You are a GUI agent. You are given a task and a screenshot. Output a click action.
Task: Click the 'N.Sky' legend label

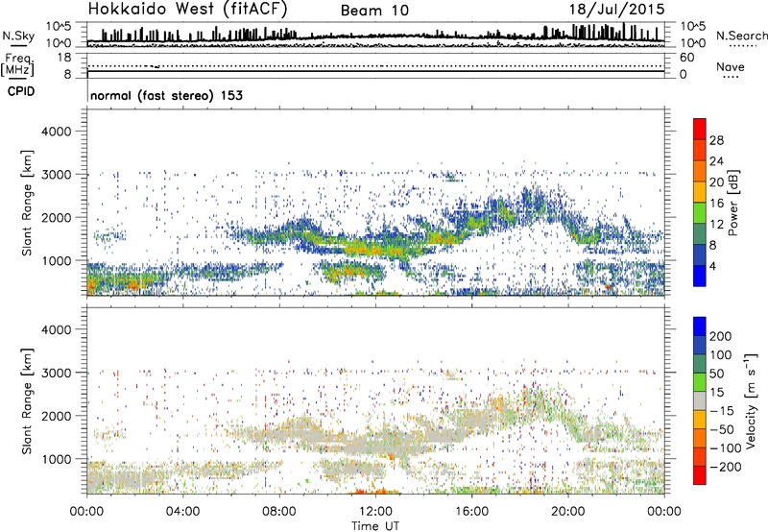tap(18, 36)
